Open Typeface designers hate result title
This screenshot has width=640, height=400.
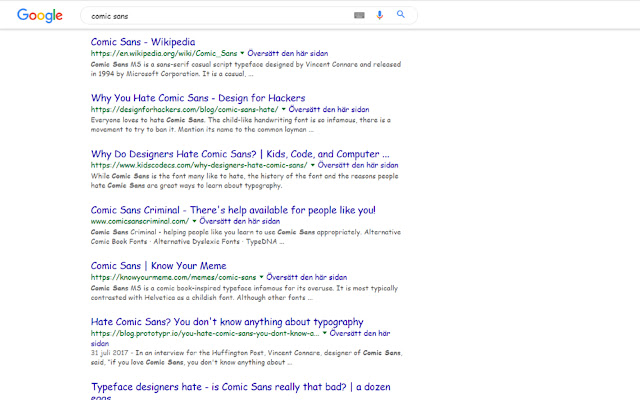click(x=240, y=390)
